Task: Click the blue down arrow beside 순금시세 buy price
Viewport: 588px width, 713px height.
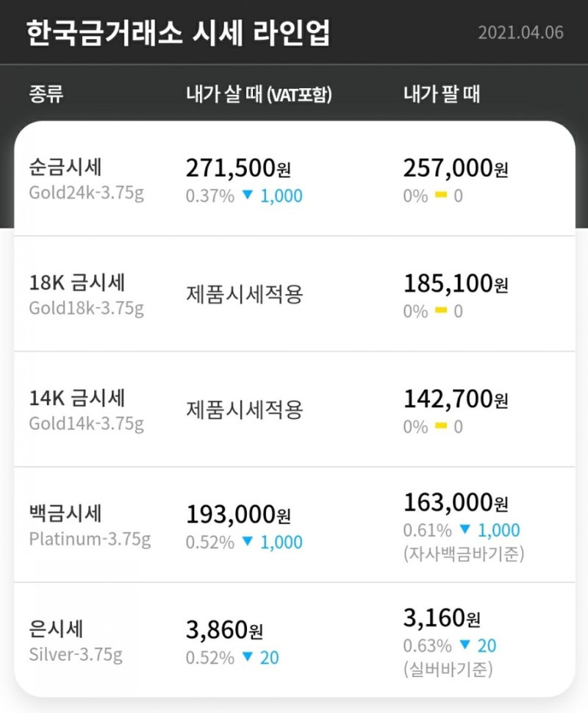Action: coord(248,195)
